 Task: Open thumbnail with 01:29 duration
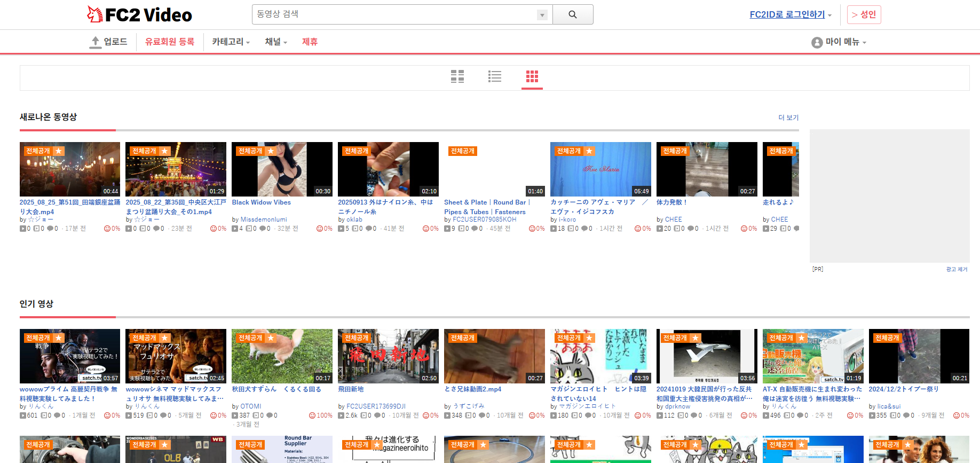coord(176,169)
